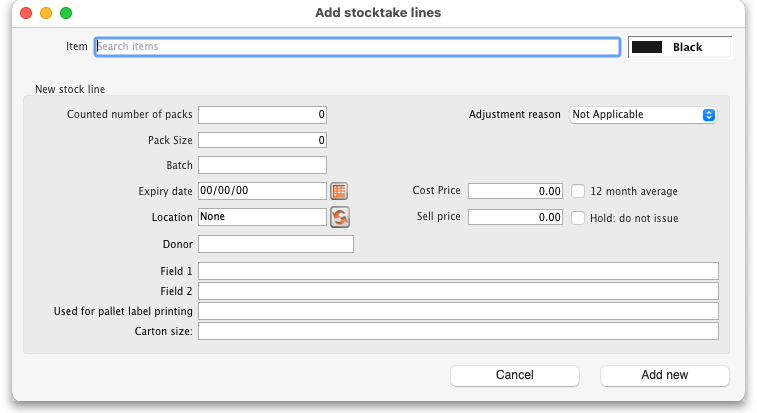Click the Donor input box
This screenshot has height=413, width=757.
click(275, 244)
